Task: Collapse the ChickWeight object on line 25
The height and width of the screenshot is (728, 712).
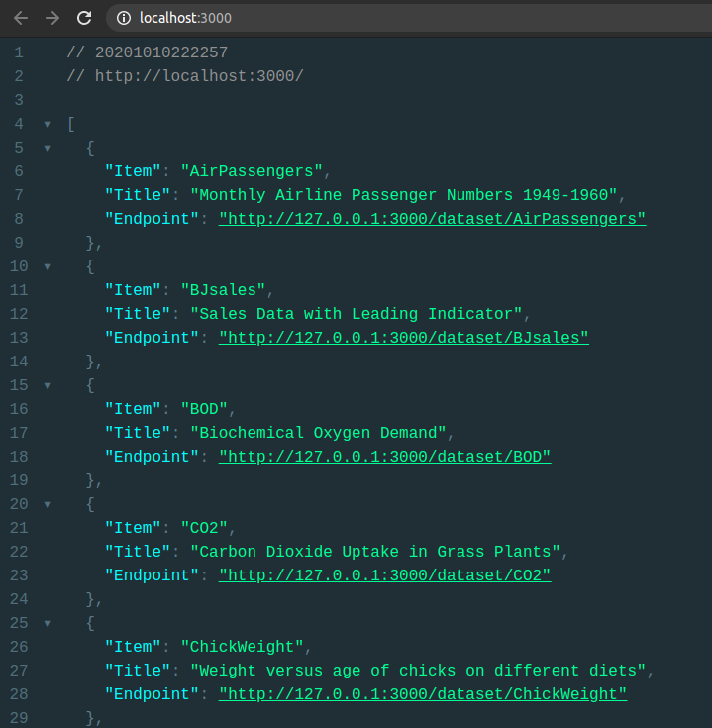Action: tap(47, 624)
